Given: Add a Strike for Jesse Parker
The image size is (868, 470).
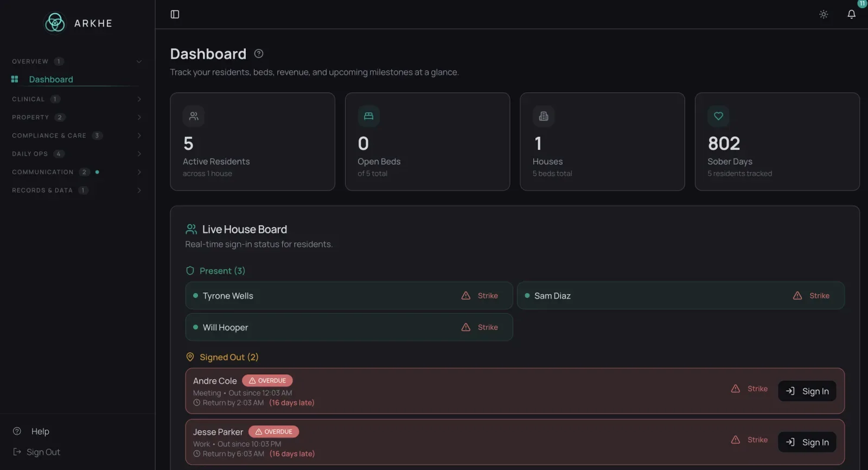Looking at the screenshot, I should coord(750,440).
